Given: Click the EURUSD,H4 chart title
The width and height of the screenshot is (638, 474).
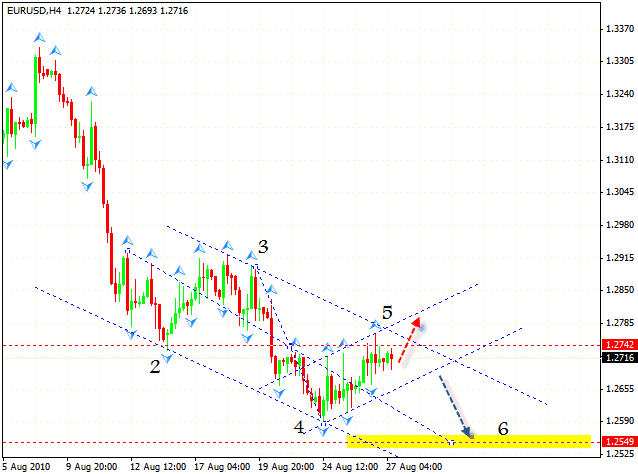Looking at the screenshot, I should (34, 11).
